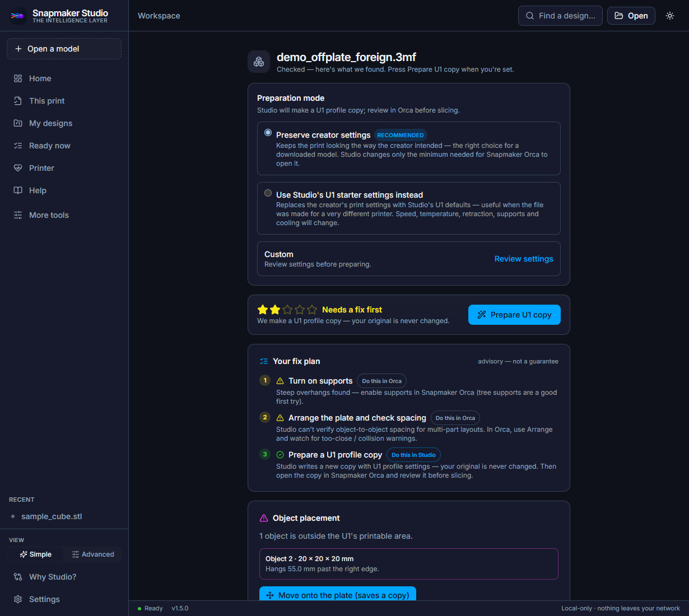Screen dimensions: 689x616
Task: Click the Ready now checklist icon
Action: coord(18,146)
